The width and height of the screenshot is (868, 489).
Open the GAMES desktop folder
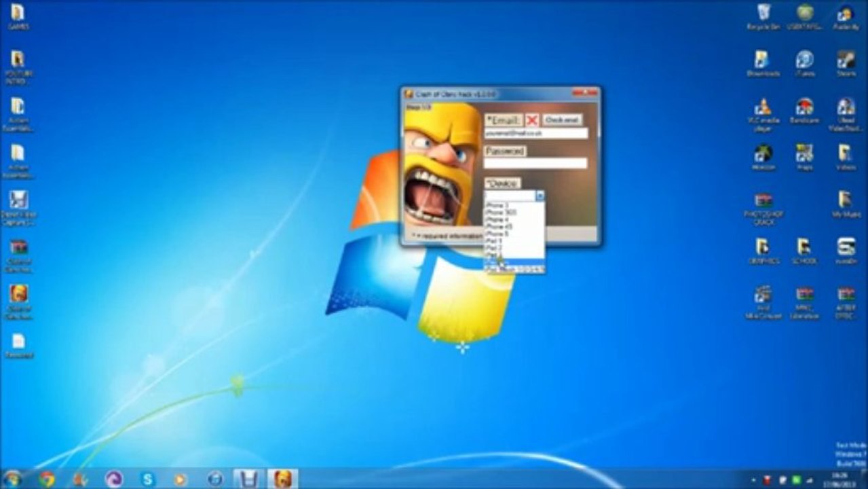(x=18, y=17)
